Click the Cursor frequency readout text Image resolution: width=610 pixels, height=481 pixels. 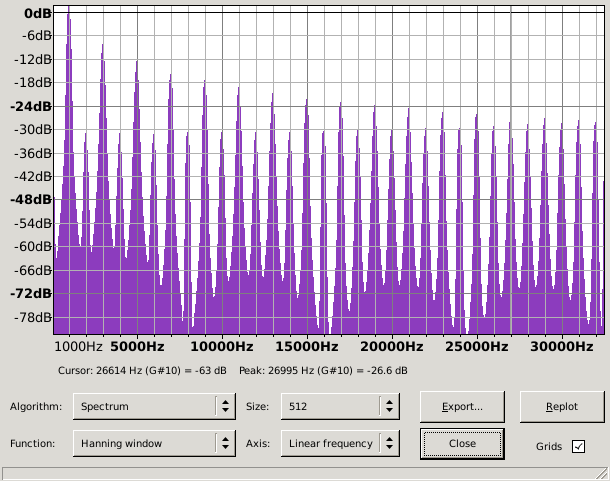[x=142, y=370]
